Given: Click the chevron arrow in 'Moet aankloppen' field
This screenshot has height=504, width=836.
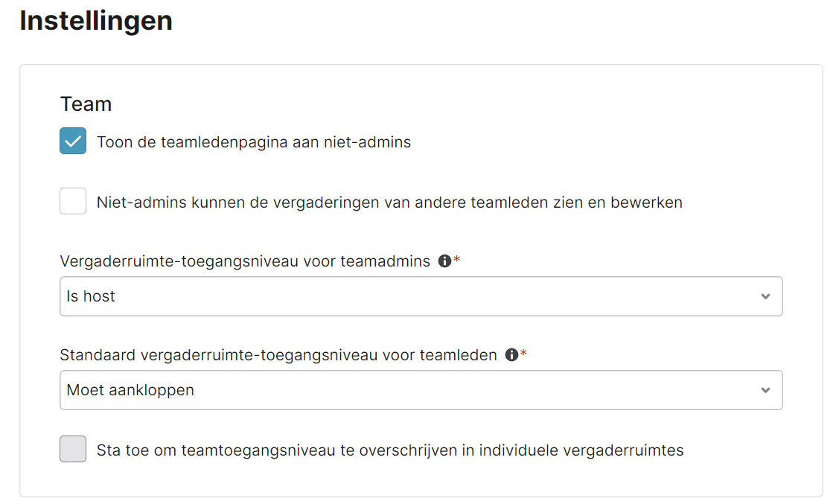Looking at the screenshot, I should [765, 390].
